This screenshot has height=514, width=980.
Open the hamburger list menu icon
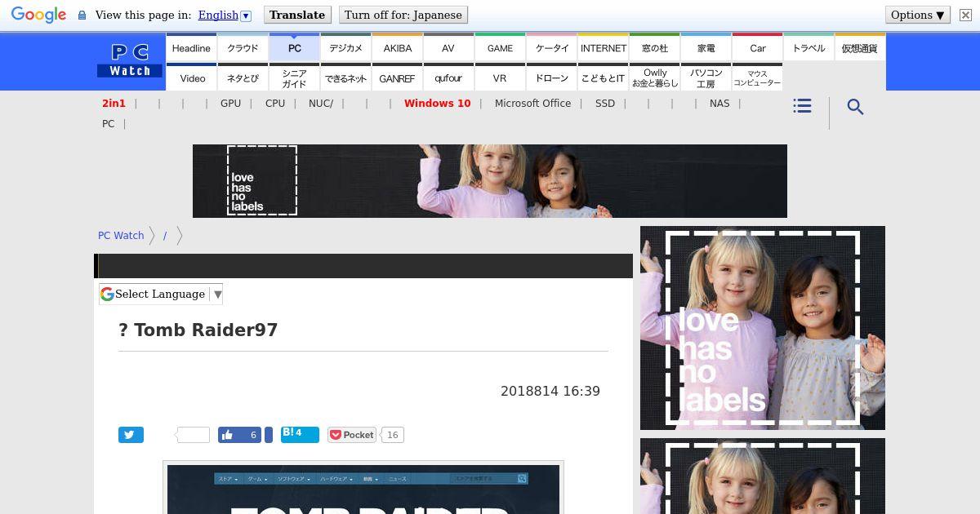[802, 106]
